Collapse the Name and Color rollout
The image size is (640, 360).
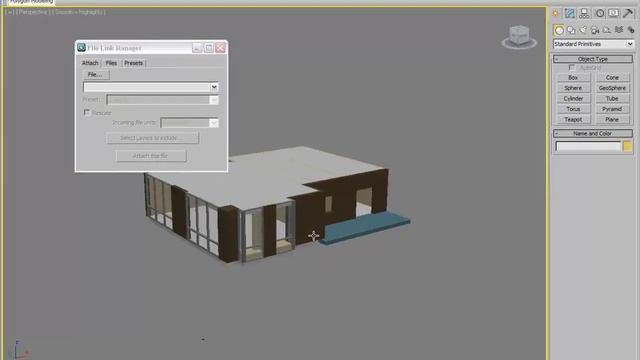(593, 133)
